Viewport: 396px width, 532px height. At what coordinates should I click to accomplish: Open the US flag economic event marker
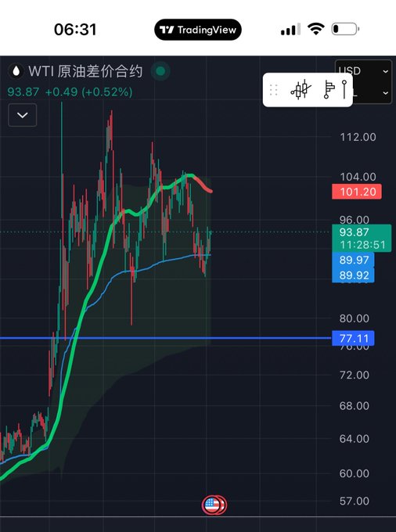[x=214, y=505]
